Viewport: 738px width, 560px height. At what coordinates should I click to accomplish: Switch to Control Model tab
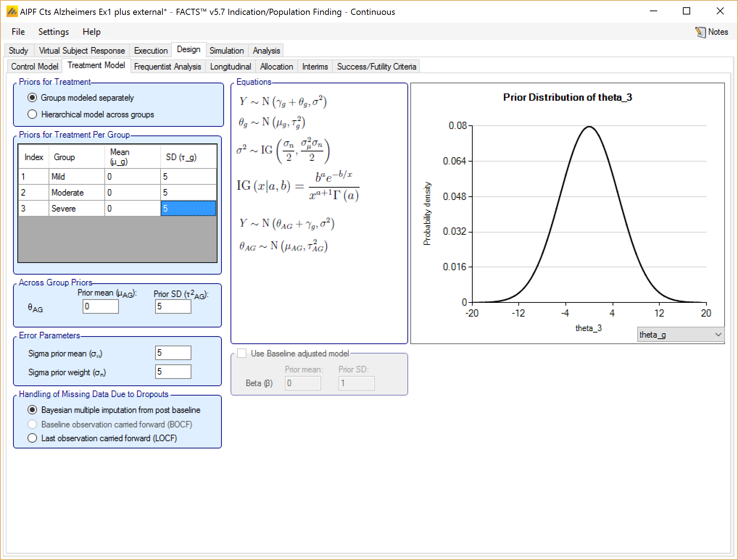pyautogui.click(x=34, y=67)
